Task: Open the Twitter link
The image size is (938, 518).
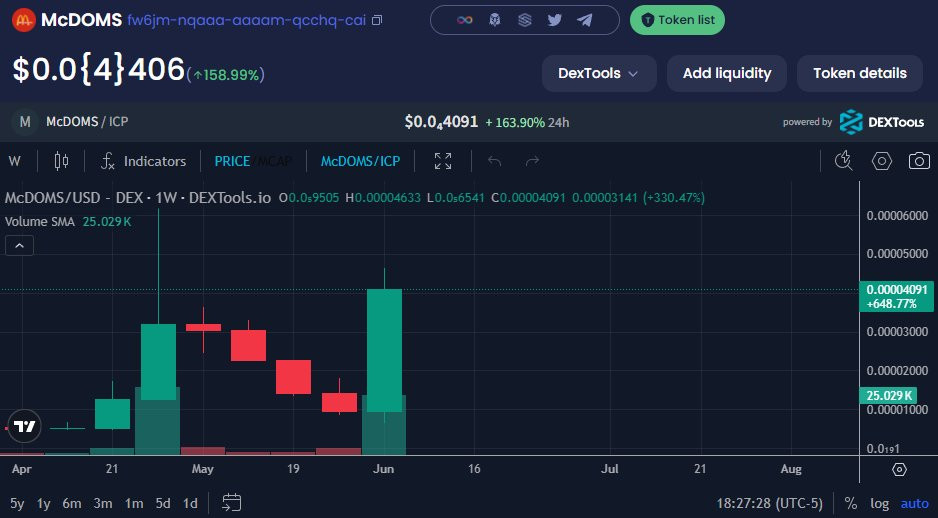Action: click(x=555, y=20)
